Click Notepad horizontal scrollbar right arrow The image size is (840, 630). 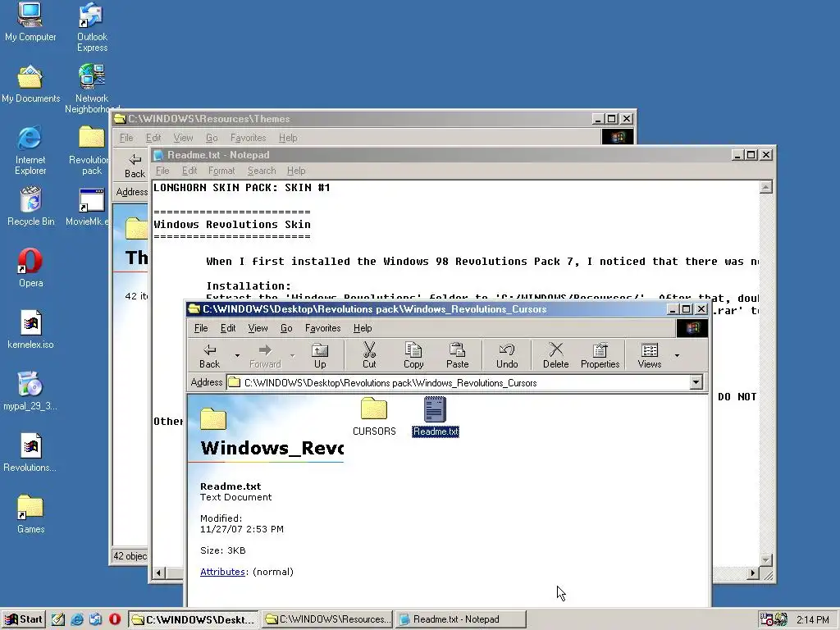pos(753,573)
